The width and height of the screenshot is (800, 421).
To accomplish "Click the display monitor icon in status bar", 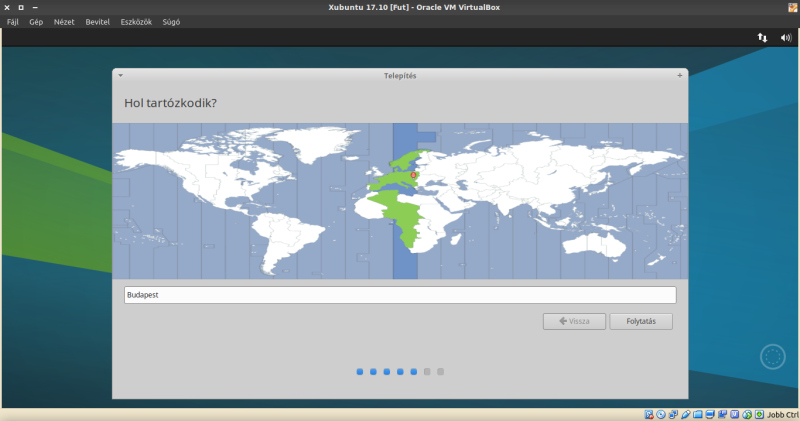I will click(711, 414).
